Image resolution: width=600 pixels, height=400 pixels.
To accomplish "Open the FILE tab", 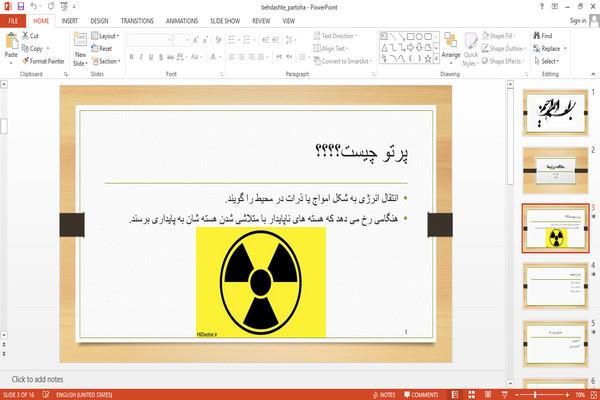I will (13, 21).
